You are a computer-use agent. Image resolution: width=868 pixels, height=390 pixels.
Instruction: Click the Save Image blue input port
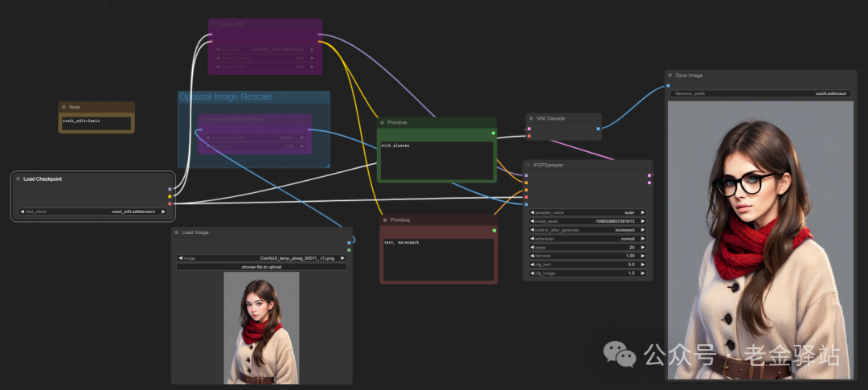(668, 85)
